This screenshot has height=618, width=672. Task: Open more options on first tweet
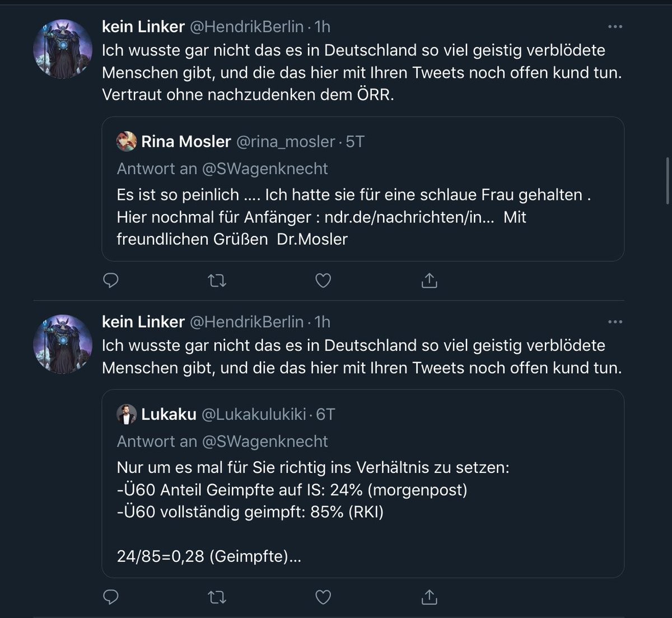click(615, 27)
